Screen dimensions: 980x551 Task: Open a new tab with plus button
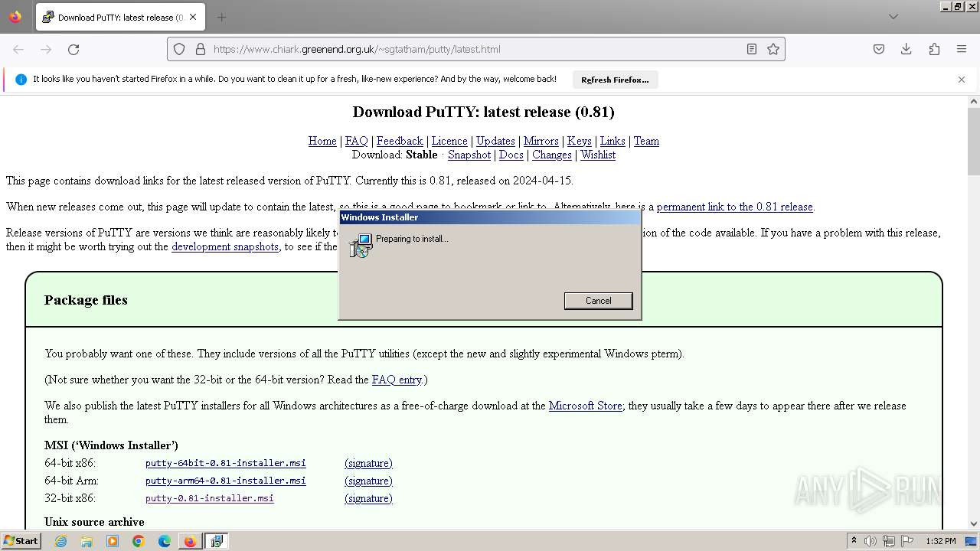click(221, 17)
